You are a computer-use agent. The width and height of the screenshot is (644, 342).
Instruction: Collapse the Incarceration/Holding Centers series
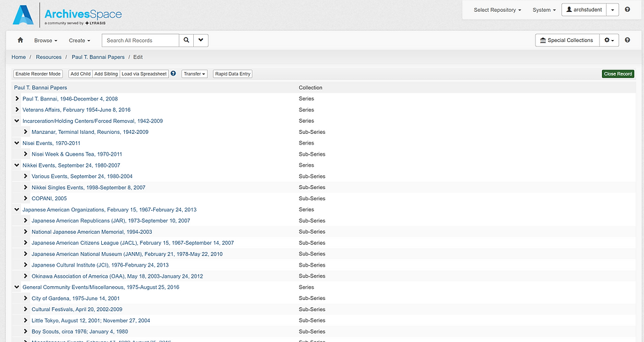[17, 121]
